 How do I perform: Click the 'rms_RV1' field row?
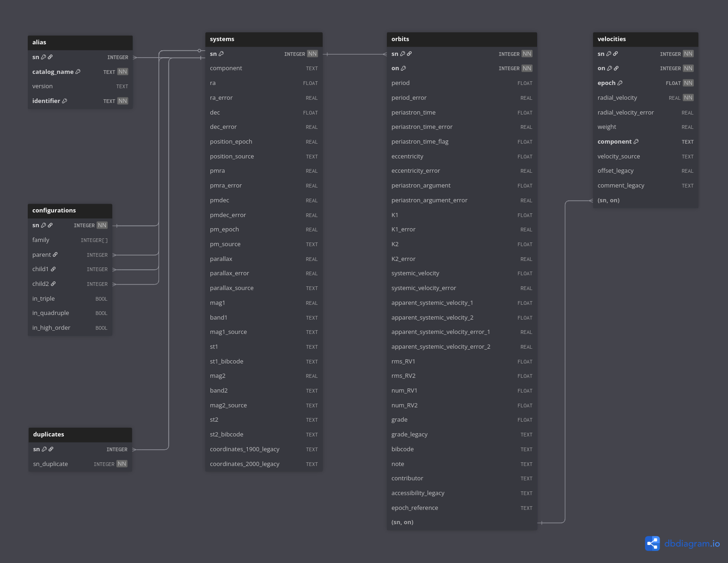tap(462, 362)
